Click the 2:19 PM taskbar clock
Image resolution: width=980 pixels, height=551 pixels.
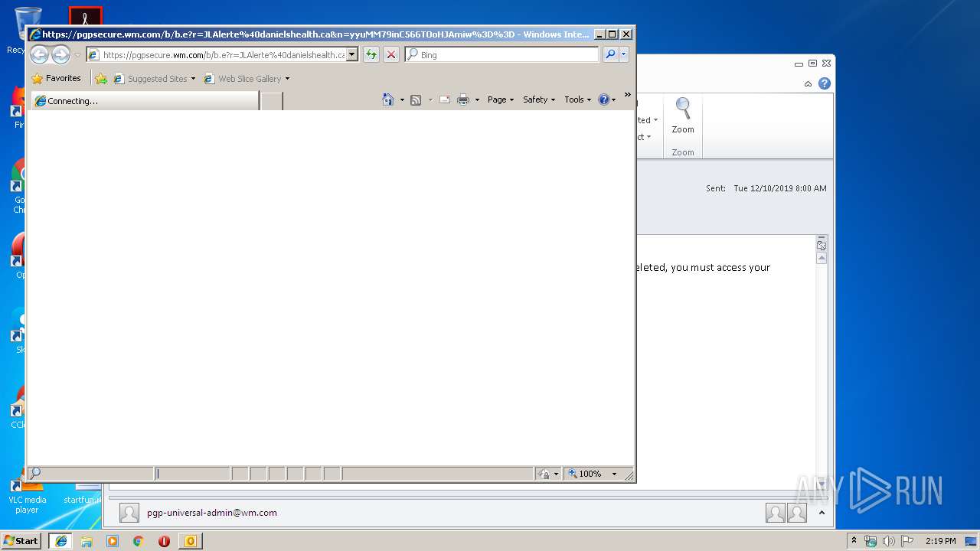[x=940, y=541]
